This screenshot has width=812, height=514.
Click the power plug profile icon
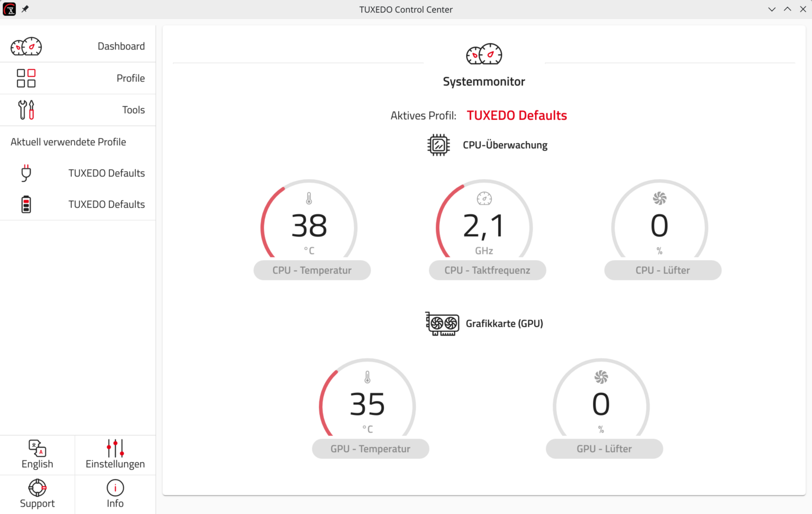coord(26,173)
